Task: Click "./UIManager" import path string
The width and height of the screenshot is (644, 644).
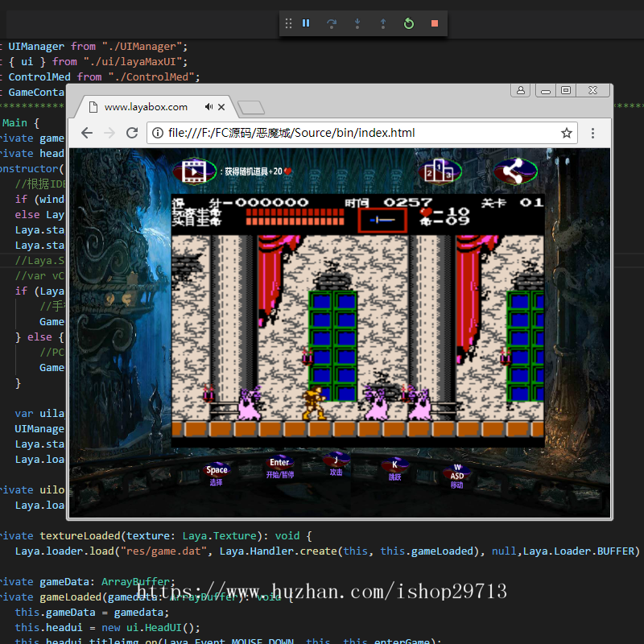Action: click(142, 47)
